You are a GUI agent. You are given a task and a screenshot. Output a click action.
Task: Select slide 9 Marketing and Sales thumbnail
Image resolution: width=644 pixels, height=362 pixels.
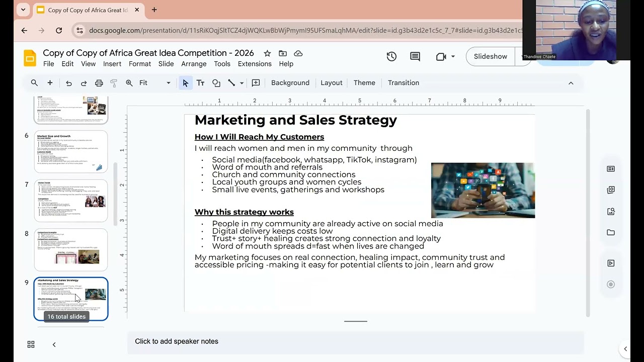pyautogui.click(x=71, y=299)
